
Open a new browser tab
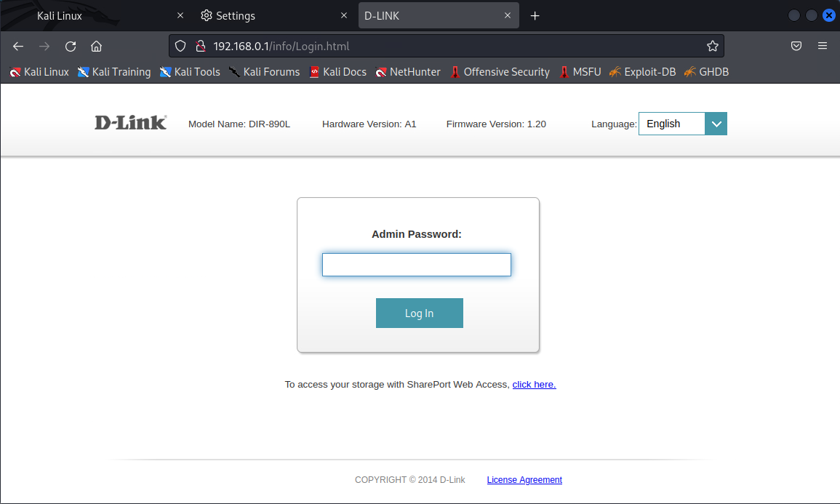[x=535, y=16]
